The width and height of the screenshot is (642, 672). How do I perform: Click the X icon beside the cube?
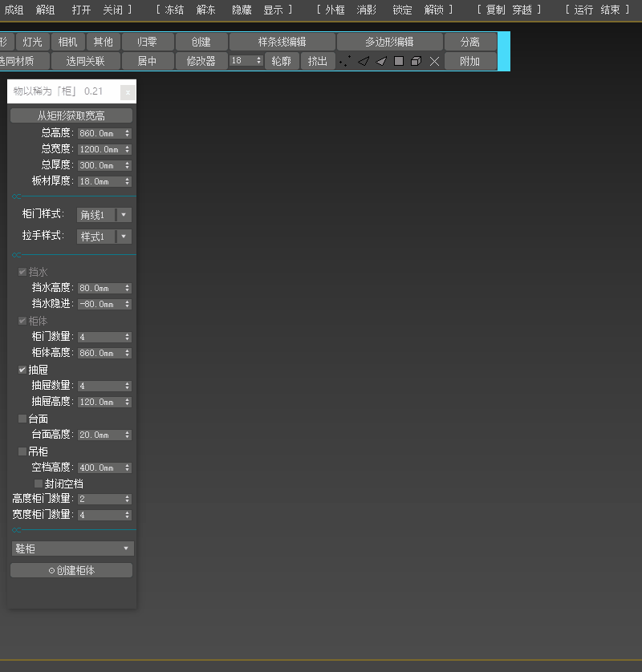tap(434, 61)
